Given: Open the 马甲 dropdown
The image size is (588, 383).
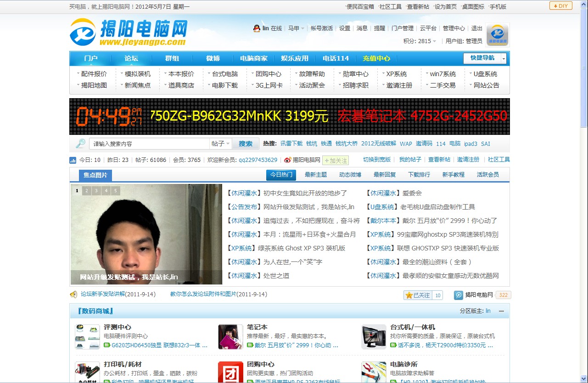Looking at the screenshot, I should [297, 28].
